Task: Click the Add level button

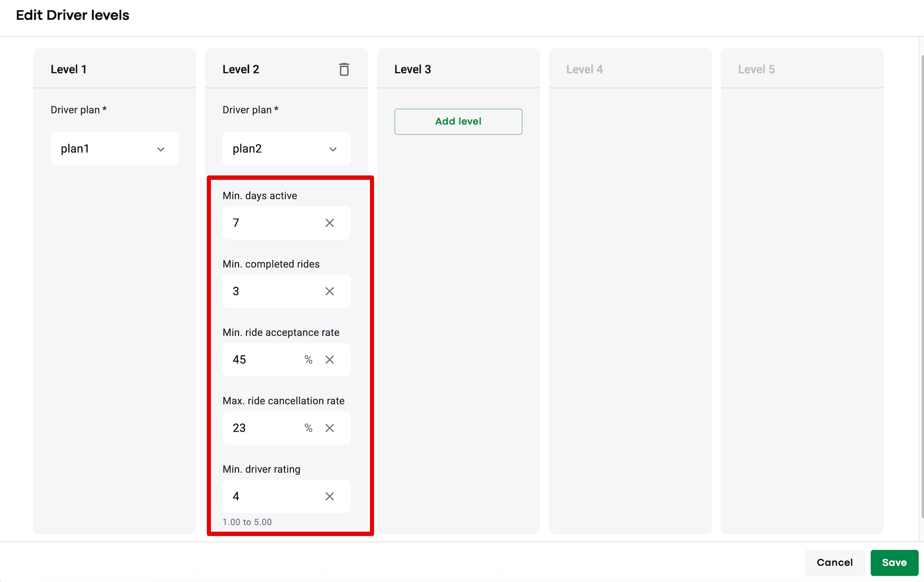Action: [458, 121]
